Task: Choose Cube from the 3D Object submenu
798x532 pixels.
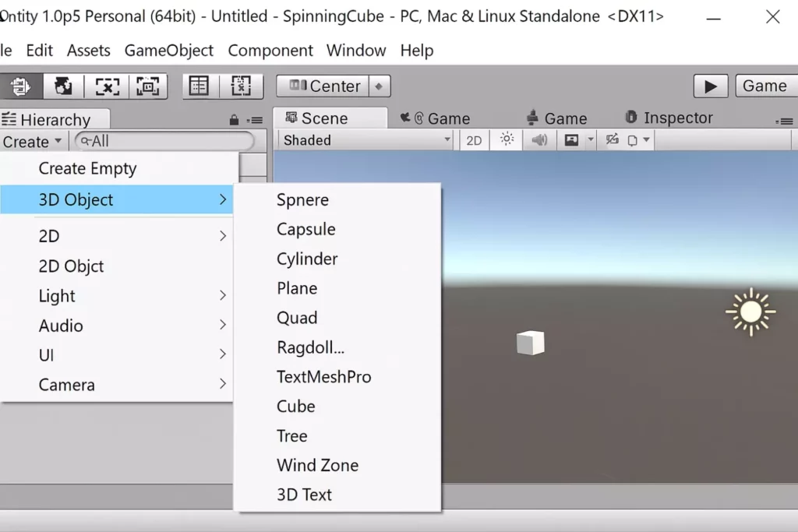Action: (x=337, y=407)
